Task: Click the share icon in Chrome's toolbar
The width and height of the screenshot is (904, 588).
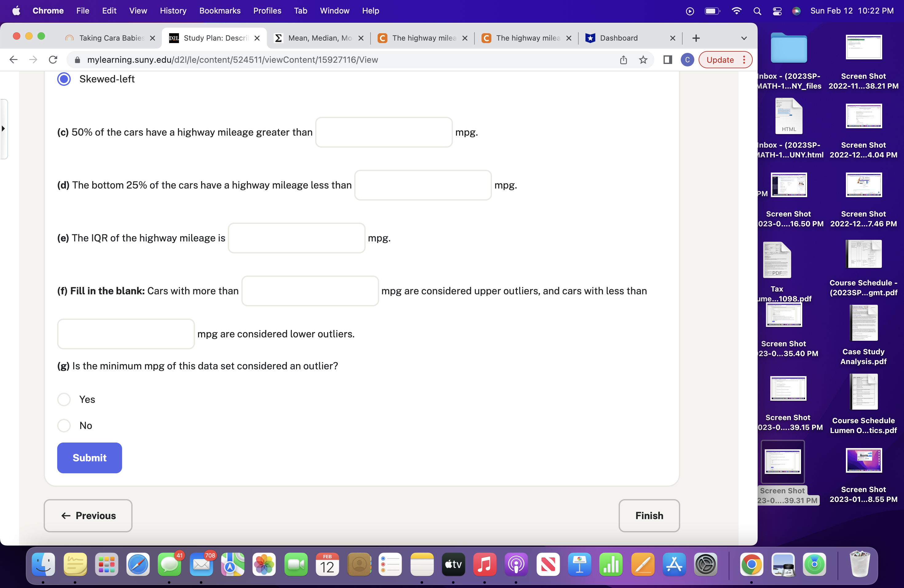Action: pos(623,60)
